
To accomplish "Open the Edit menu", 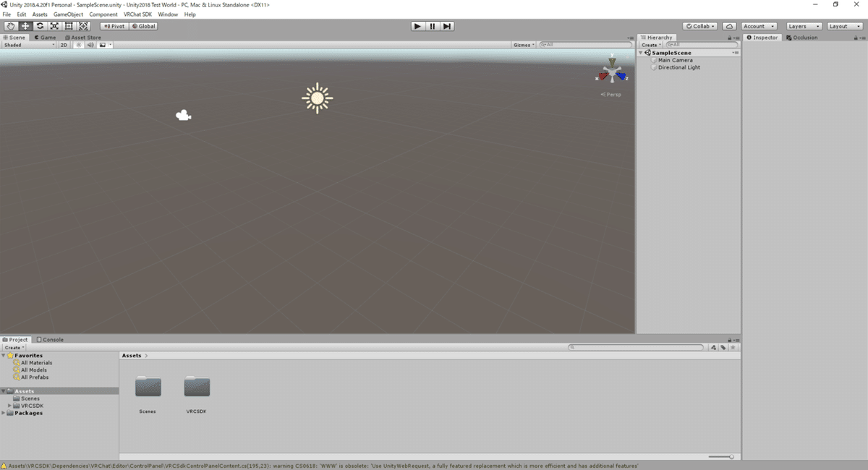I will click(22, 14).
